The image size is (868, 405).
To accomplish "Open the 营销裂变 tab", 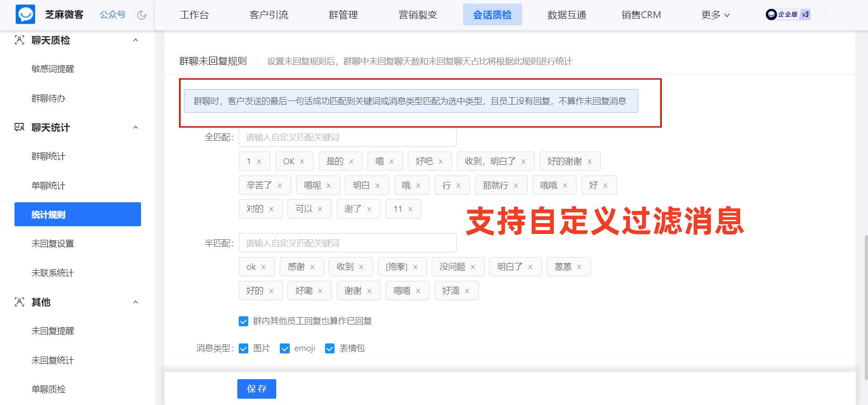I will pos(418,15).
